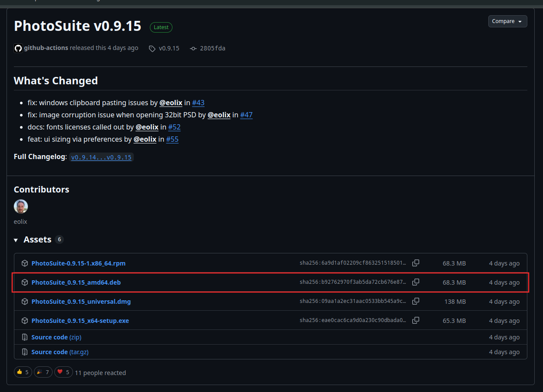Click @eolix on the fonts licenses line
The image size is (543, 392).
click(x=147, y=127)
